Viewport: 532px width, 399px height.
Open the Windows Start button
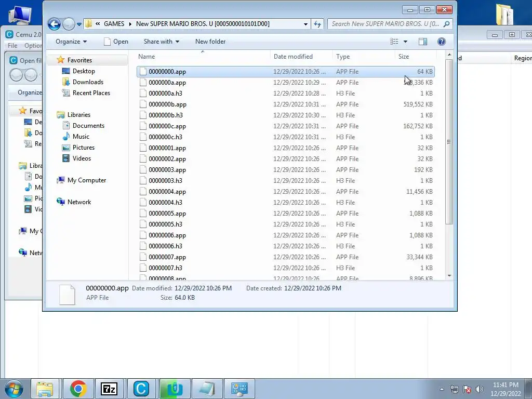pos(14,389)
